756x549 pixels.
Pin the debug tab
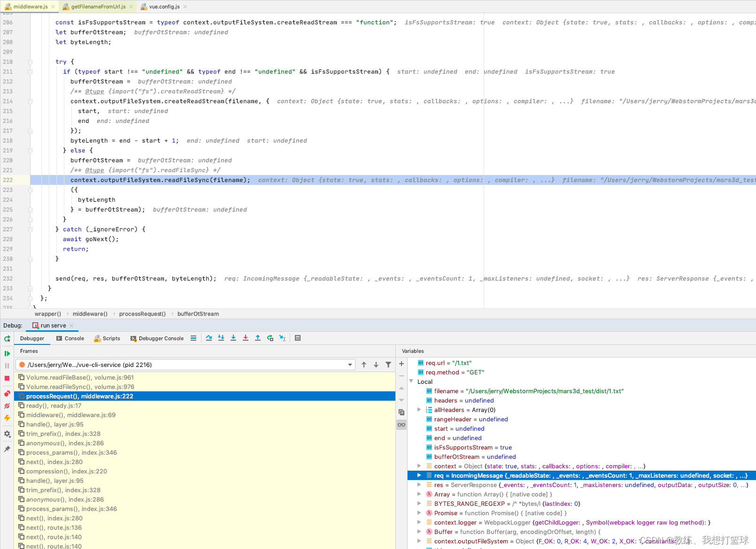point(7,449)
